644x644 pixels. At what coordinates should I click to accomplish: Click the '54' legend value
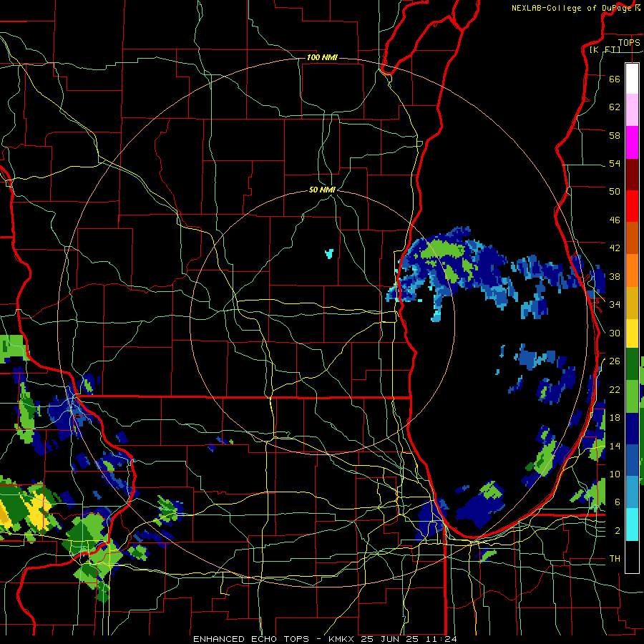tap(615, 163)
